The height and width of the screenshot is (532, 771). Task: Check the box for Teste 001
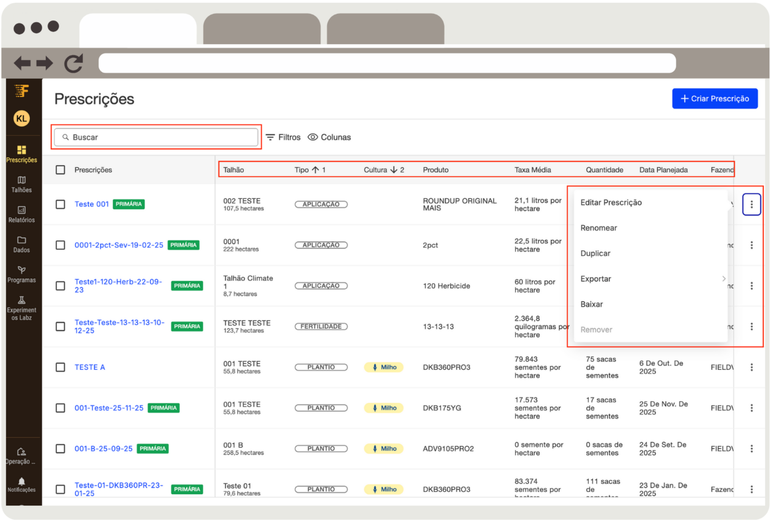[60, 204]
